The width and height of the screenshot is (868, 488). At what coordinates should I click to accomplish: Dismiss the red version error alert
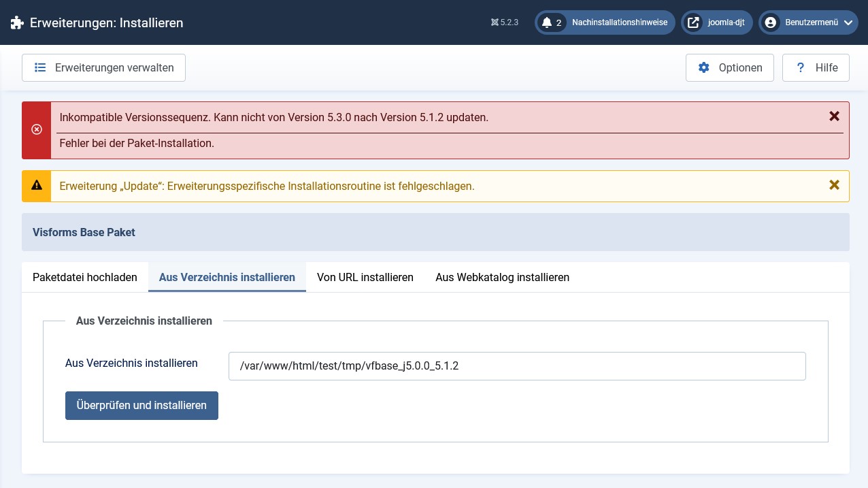point(834,116)
